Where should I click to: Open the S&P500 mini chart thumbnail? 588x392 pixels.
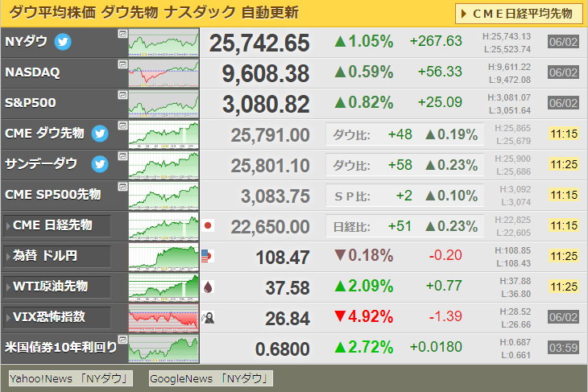(164, 103)
